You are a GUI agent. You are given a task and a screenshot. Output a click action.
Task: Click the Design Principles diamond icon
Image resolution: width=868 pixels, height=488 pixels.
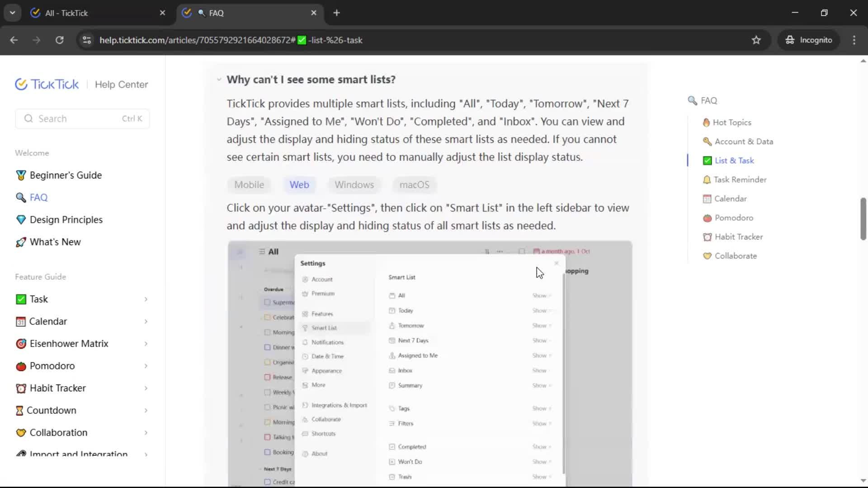point(21,220)
